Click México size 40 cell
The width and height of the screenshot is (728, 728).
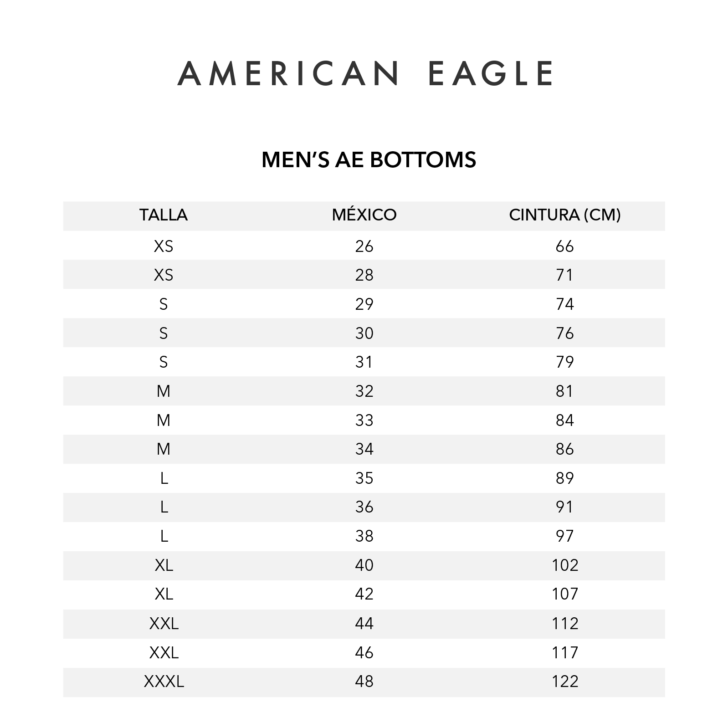click(364, 565)
